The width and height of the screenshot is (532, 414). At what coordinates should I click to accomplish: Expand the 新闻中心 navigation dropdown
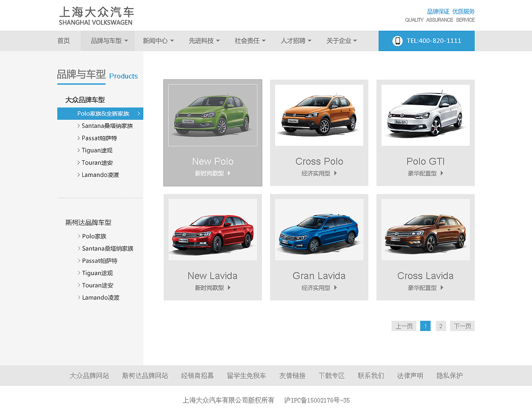pyautogui.click(x=158, y=41)
